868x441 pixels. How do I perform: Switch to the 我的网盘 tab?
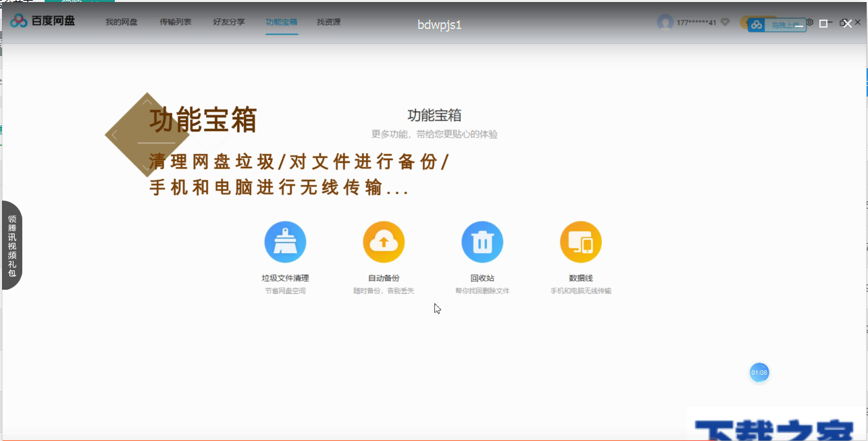[x=120, y=22]
